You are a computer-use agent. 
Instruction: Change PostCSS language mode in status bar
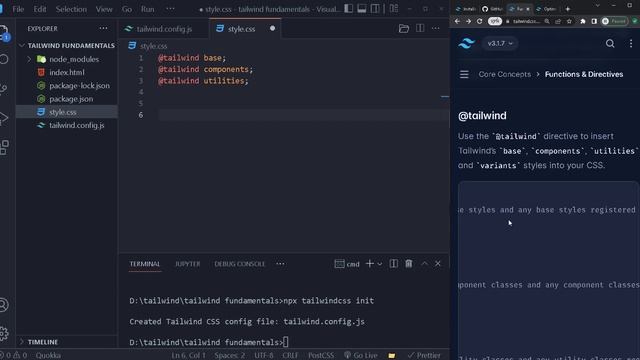click(x=321, y=356)
